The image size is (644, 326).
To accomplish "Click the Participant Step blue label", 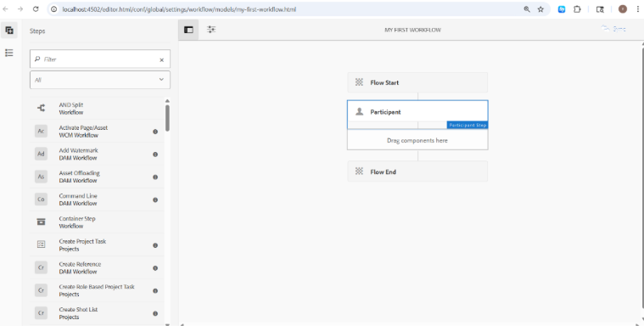I will click(468, 125).
